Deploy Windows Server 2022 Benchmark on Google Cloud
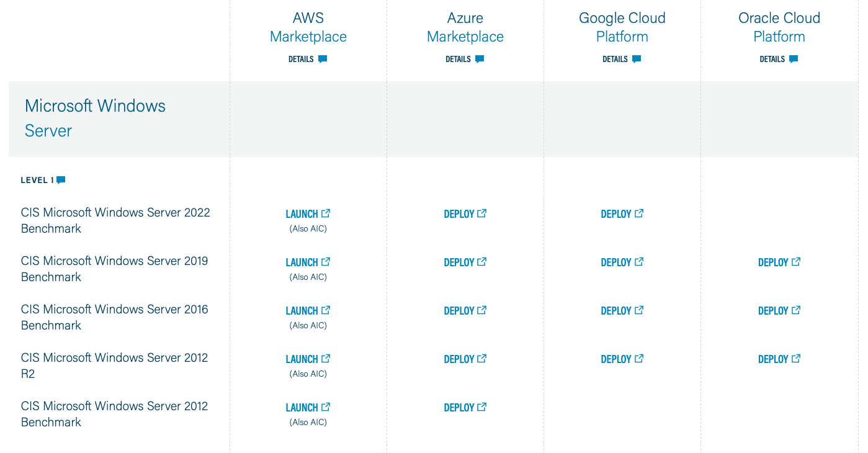The width and height of the screenshot is (868, 453). click(616, 214)
